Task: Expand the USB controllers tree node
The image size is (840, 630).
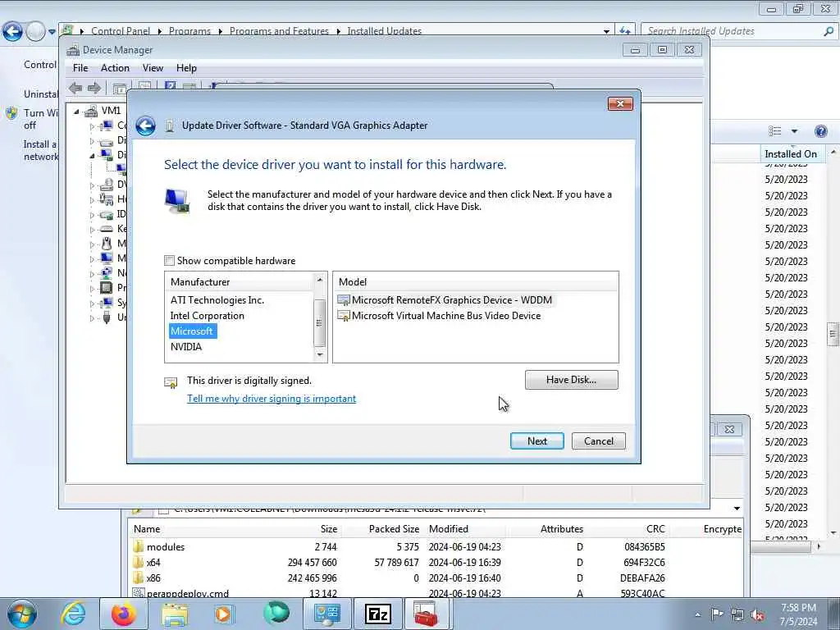Action: [92, 317]
